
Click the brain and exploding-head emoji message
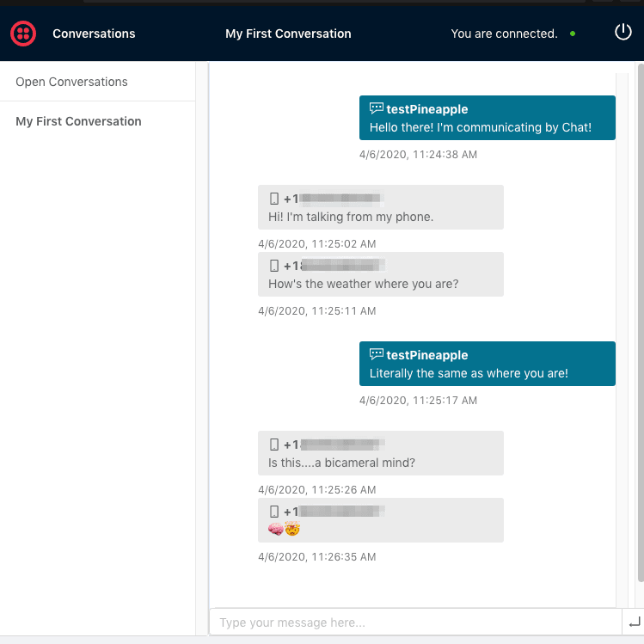285,529
